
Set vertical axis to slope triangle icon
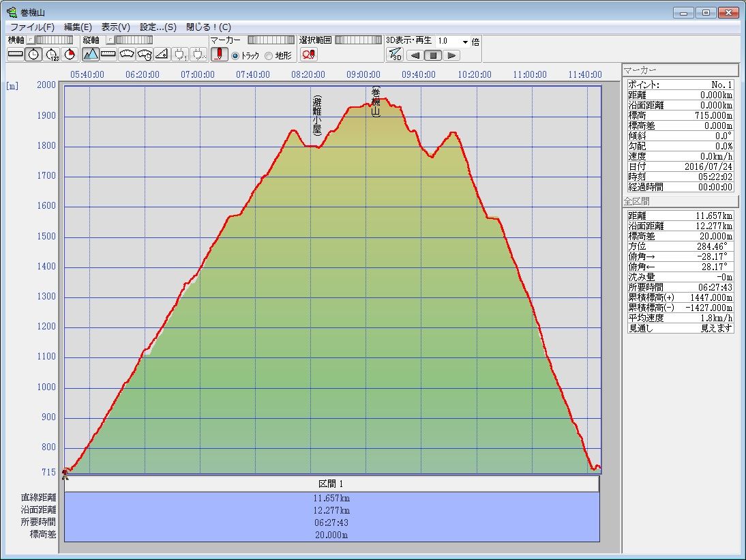(x=162, y=55)
